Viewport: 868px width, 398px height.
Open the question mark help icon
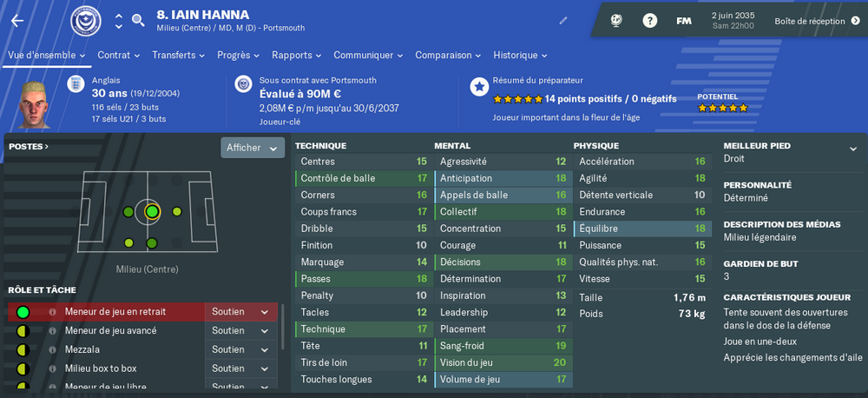pyautogui.click(x=649, y=21)
